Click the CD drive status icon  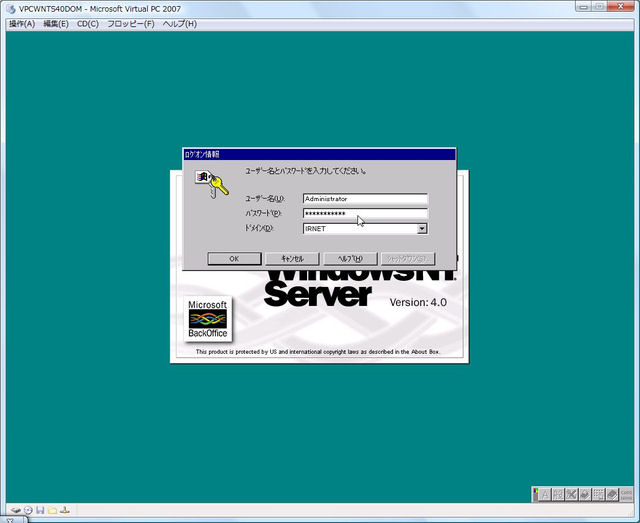pos(28,510)
